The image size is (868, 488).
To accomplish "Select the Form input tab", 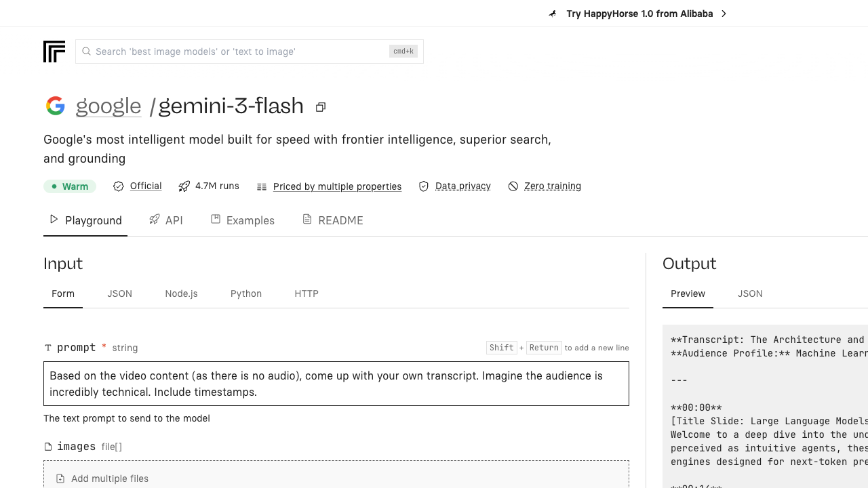I will coord(63,294).
